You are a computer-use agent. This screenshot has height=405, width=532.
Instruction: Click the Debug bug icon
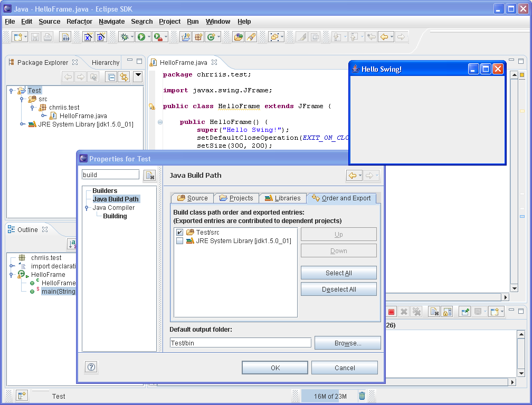tap(125, 36)
